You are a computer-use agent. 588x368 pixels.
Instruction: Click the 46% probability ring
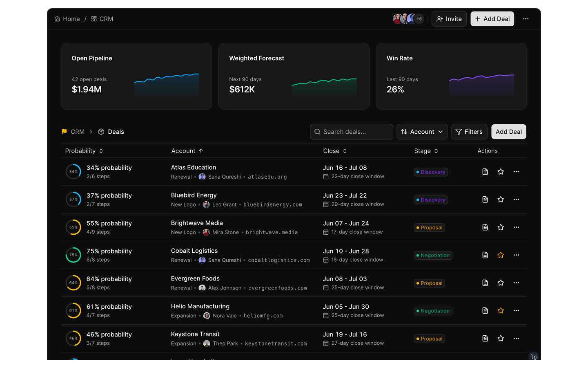[x=73, y=339]
